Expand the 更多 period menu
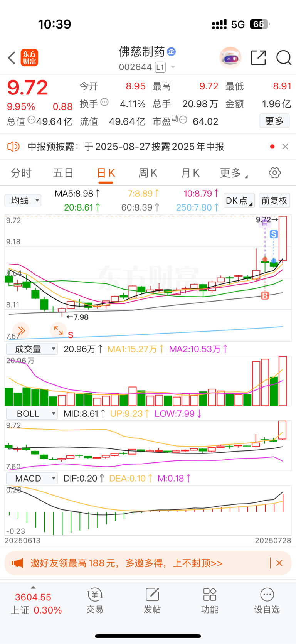Image resolution: width=296 pixels, height=644 pixels. pos(234,173)
